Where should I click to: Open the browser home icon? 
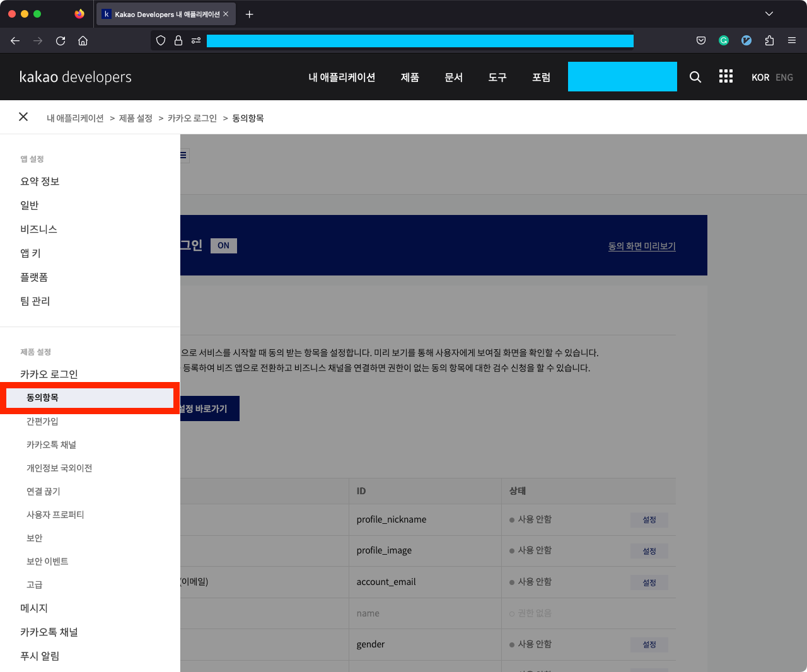[x=83, y=41]
